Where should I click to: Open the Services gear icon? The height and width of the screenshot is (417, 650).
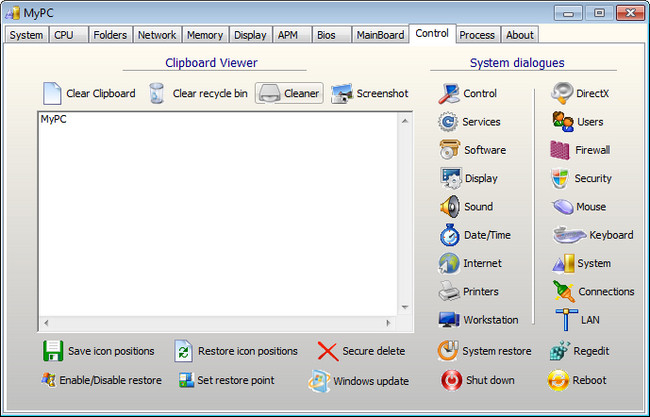tap(448, 122)
